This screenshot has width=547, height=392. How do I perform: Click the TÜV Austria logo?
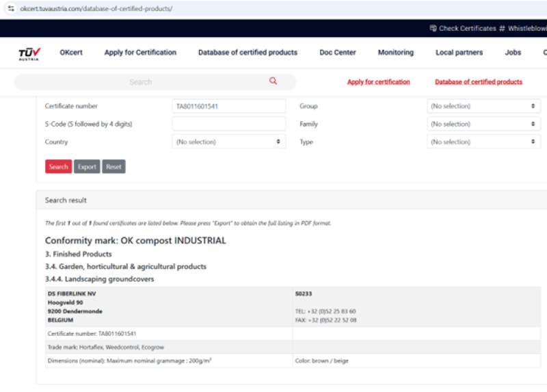click(29, 54)
